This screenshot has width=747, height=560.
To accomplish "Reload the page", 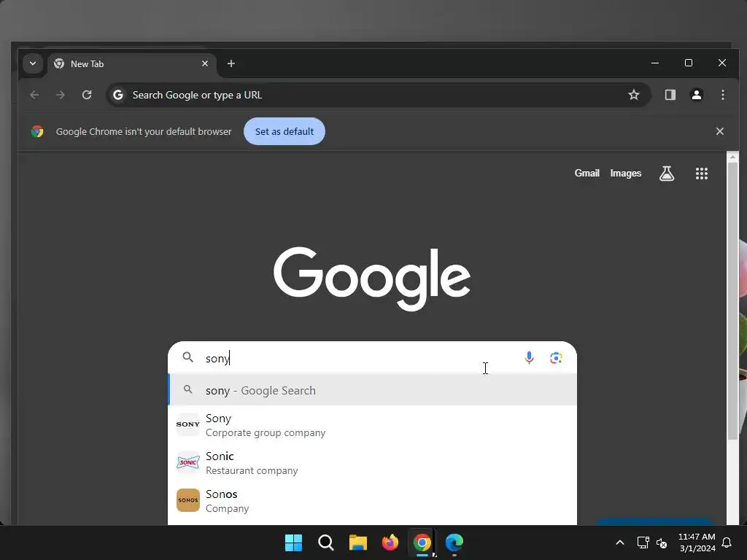I will coord(87,95).
